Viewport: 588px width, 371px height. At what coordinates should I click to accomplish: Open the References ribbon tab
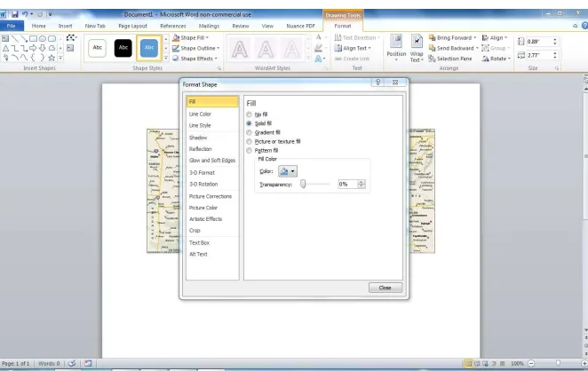173,26
